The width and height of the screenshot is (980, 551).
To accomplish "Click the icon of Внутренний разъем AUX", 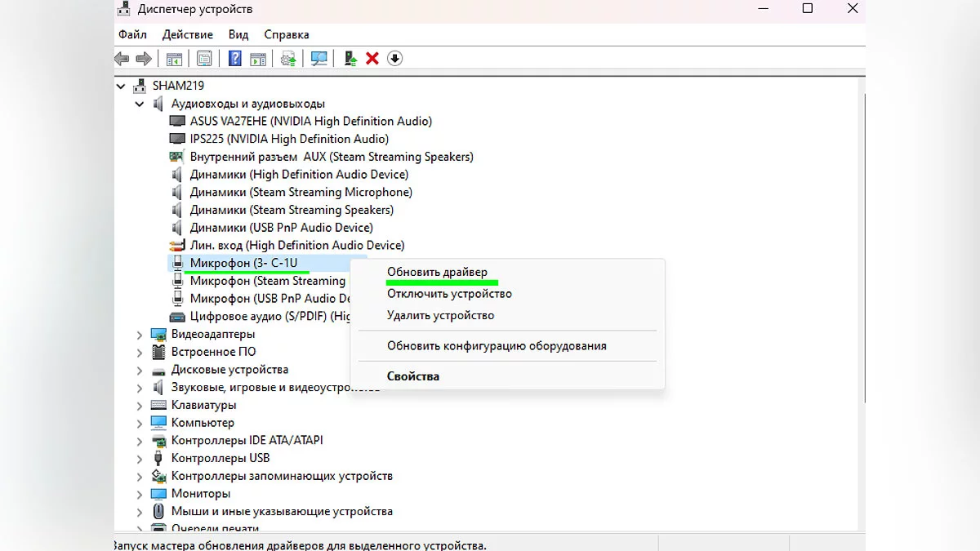I will pos(177,157).
